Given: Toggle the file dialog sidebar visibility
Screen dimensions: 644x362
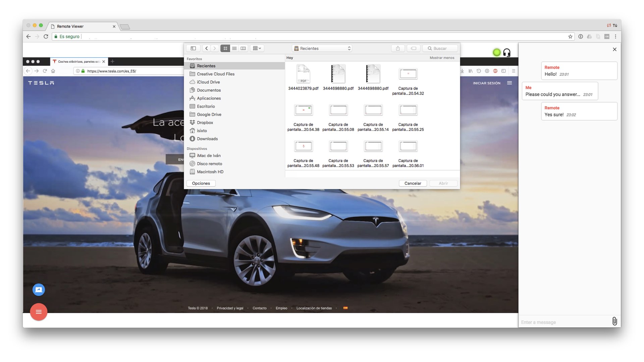Looking at the screenshot, I should pos(193,48).
